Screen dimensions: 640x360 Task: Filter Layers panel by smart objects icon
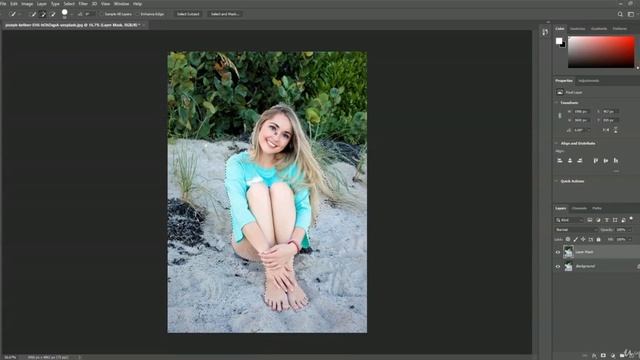coord(623,220)
